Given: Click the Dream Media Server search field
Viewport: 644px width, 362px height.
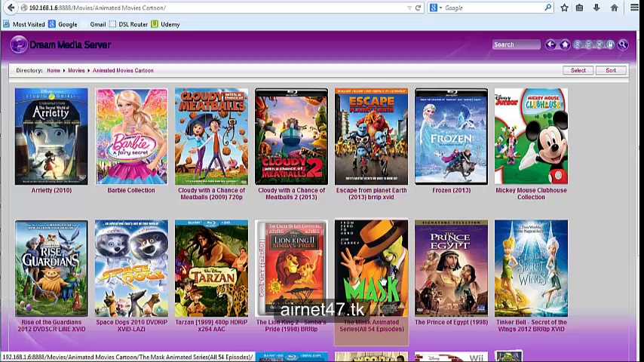Looking at the screenshot, I should (517, 44).
